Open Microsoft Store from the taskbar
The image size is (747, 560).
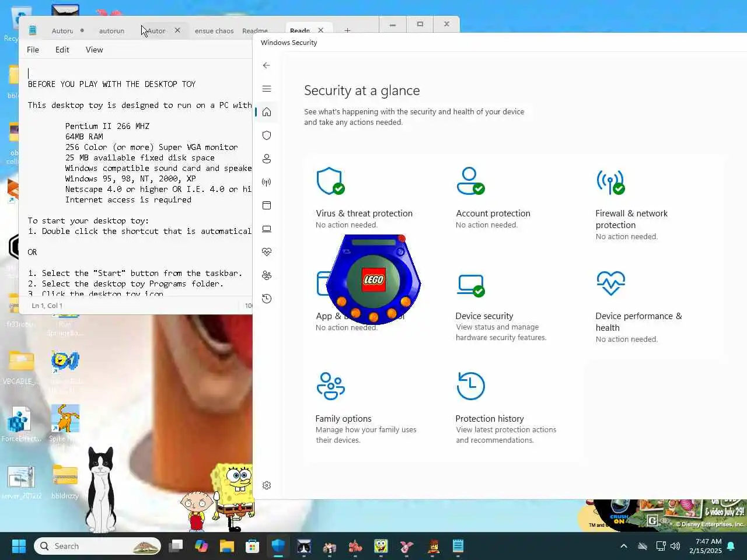click(x=253, y=546)
